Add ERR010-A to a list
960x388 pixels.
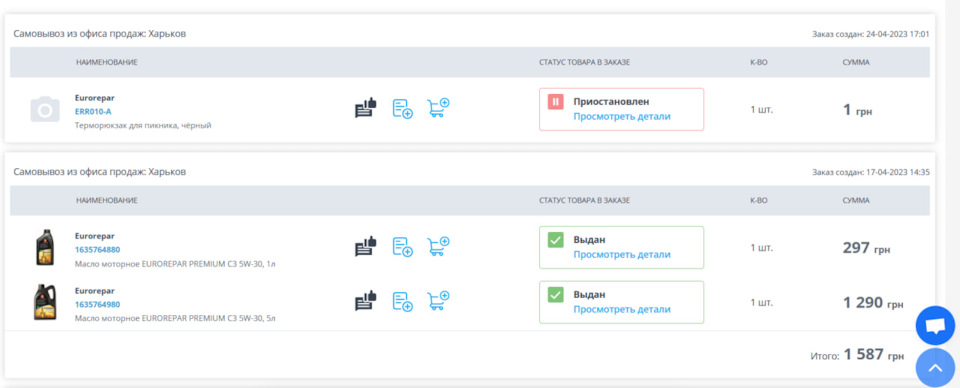point(402,108)
